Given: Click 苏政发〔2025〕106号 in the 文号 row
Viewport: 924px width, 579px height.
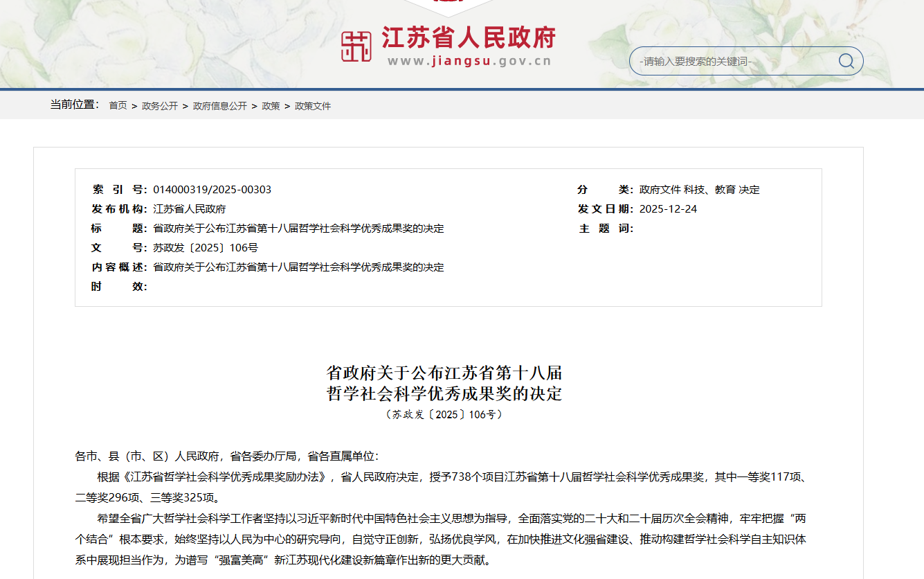Looking at the screenshot, I should [206, 248].
